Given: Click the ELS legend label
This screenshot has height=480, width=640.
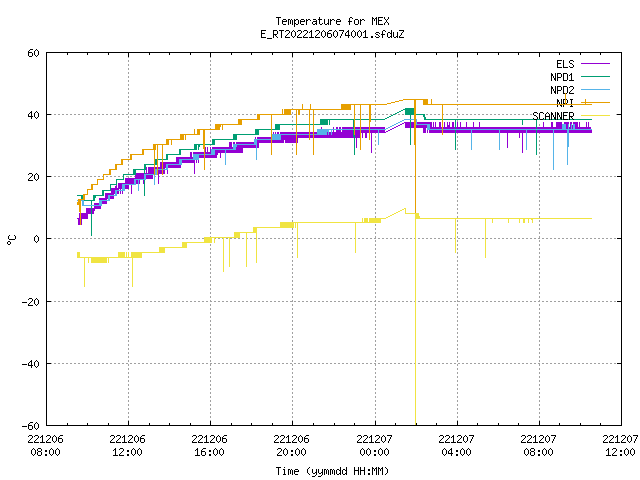Looking at the screenshot, I should point(565,64).
